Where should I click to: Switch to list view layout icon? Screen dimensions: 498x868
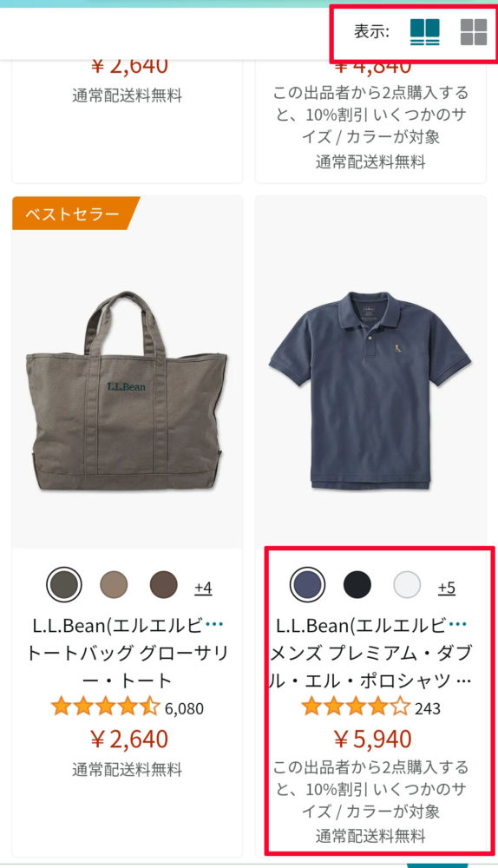point(424,31)
